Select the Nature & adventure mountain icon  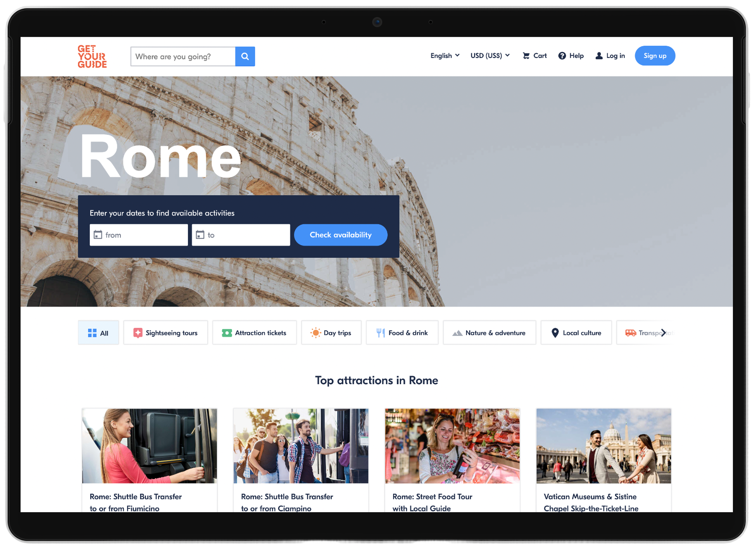pos(458,333)
